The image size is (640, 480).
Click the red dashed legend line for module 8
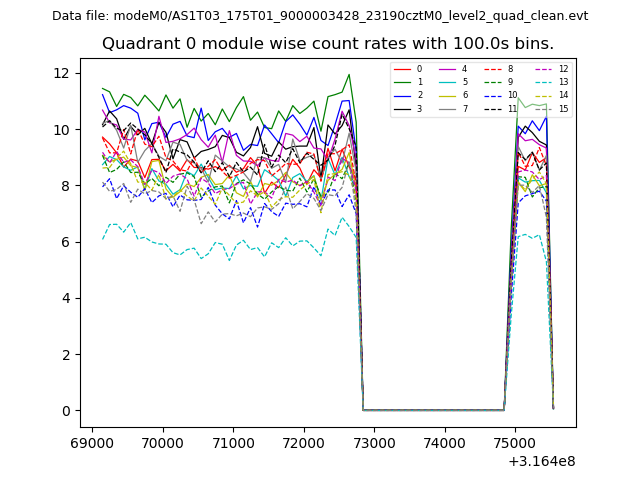tap(495, 69)
